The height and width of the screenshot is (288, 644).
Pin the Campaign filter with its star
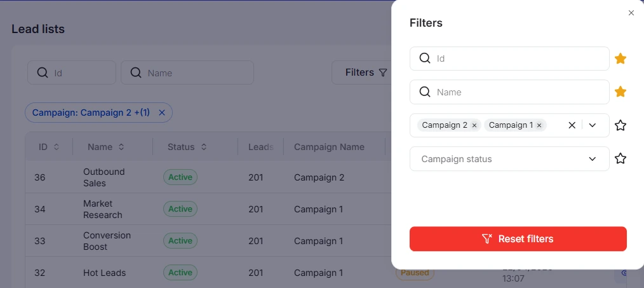[x=620, y=125]
